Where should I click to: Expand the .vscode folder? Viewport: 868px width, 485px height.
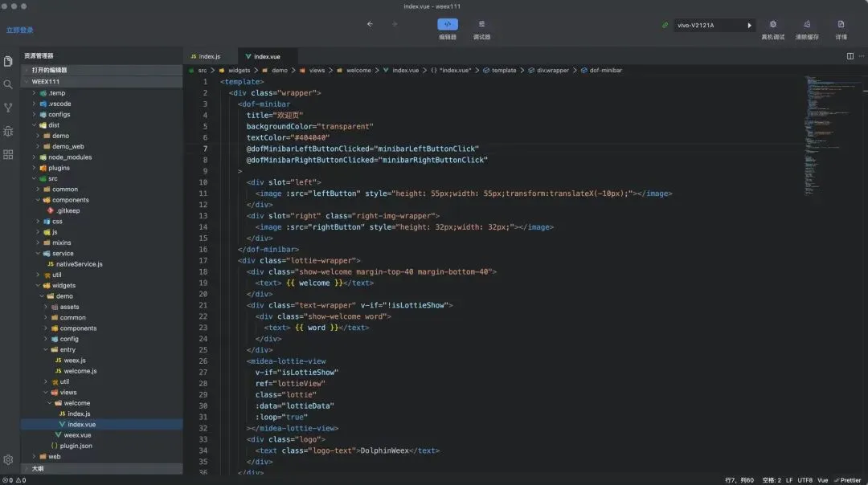[x=102, y=104]
